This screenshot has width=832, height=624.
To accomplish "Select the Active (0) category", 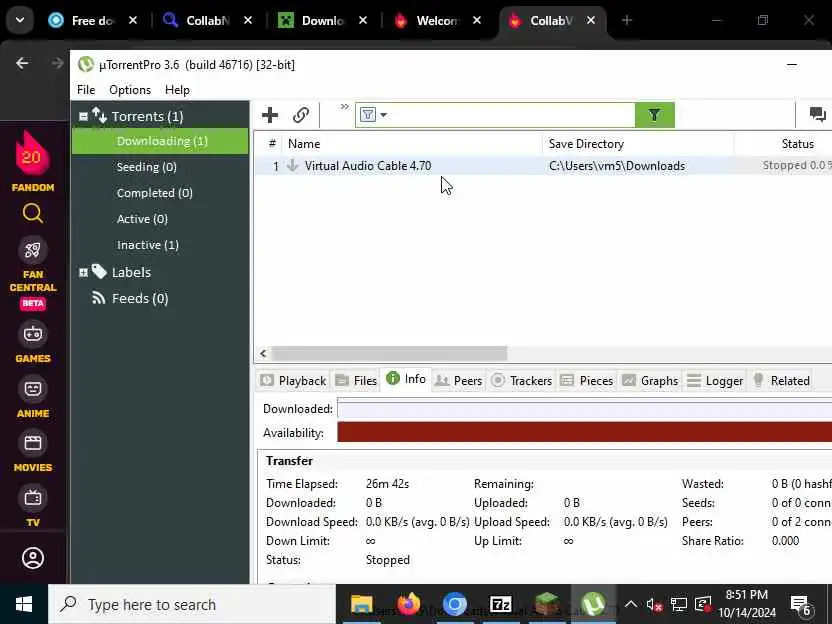I will [x=142, y=219].
